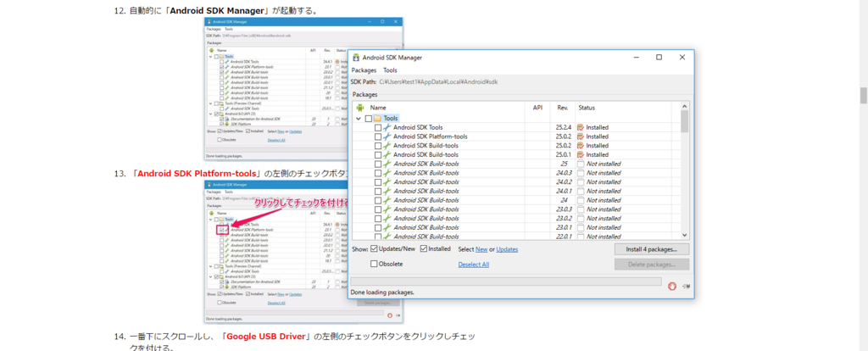Click installed status icon for Build-tools rev 25.0.1
The image size is (868, 351).
point(581,154)
